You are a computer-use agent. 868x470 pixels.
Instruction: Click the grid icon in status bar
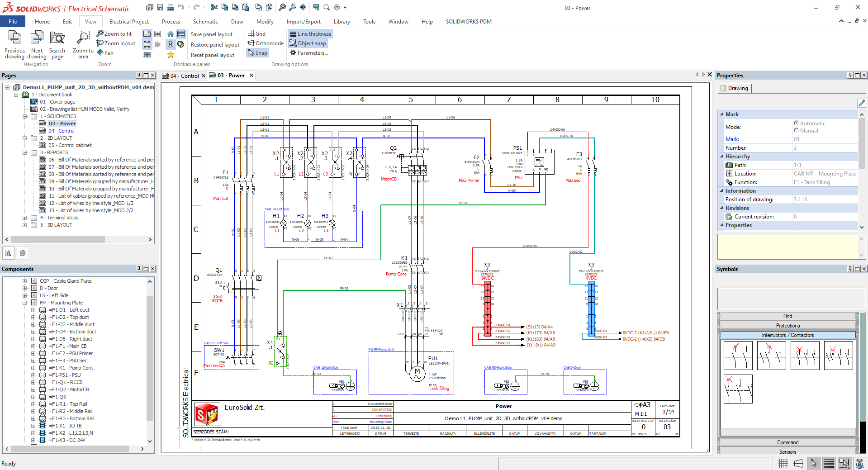pyautogui.click(x=783, y=463)
